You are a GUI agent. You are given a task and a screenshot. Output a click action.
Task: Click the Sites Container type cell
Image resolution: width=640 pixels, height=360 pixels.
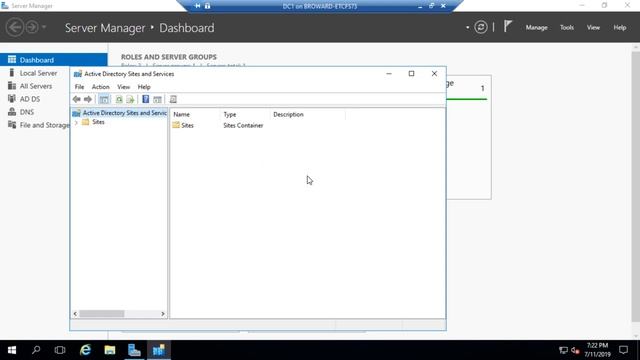click(243, 125)
